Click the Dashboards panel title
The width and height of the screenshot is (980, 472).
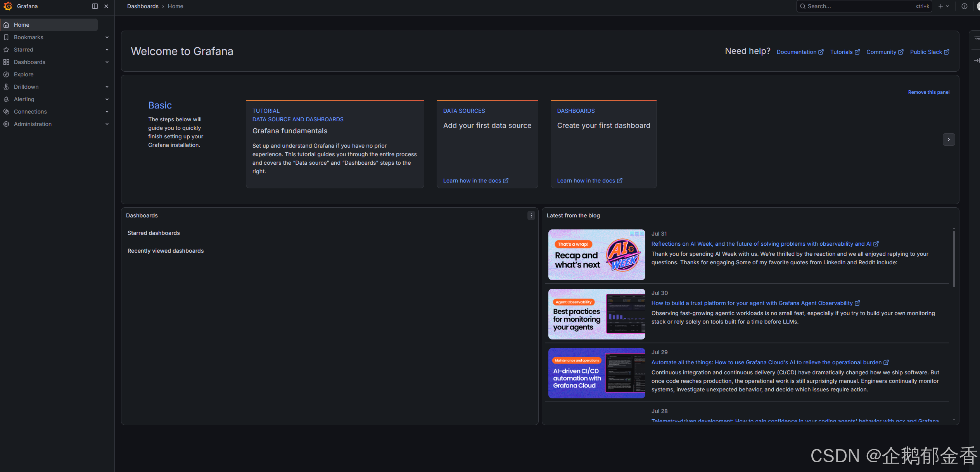tap(142, 215)
